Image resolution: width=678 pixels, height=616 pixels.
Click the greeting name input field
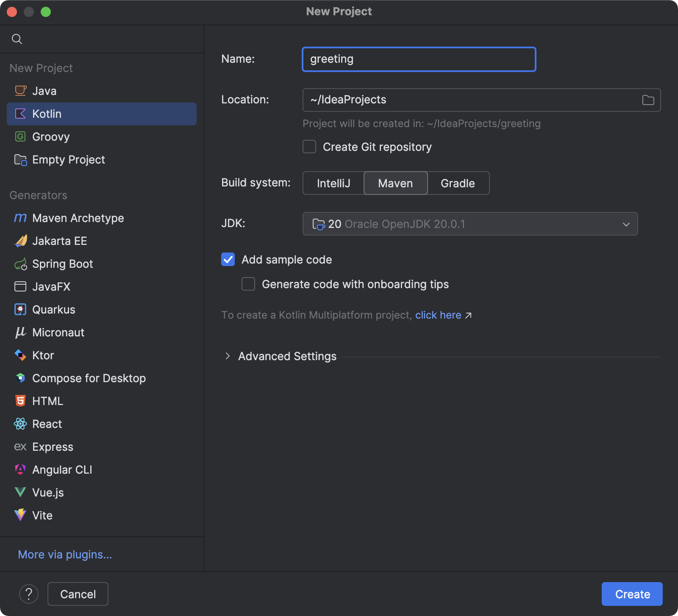pos(419,59)
